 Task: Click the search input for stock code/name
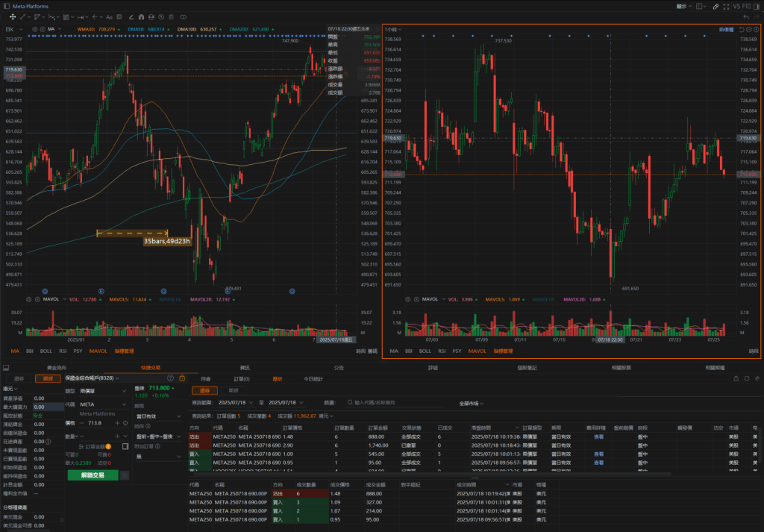(403, 402)
